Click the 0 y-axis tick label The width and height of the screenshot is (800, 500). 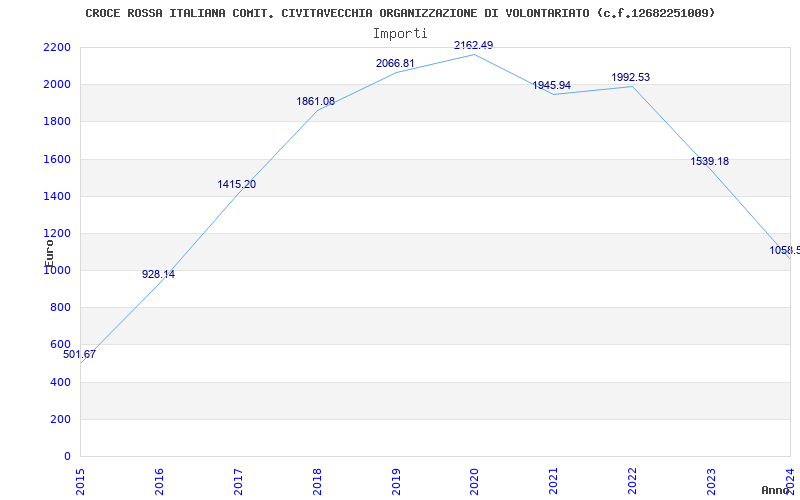click(x=68, y=457)
